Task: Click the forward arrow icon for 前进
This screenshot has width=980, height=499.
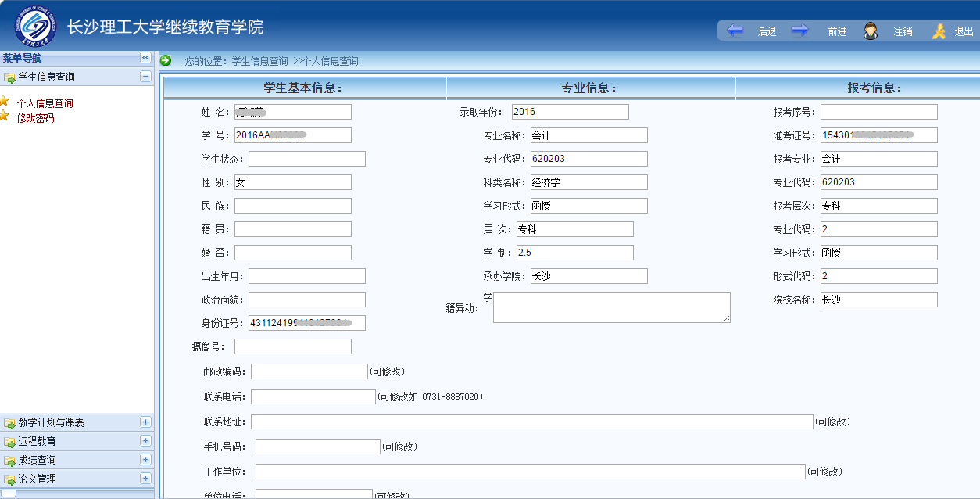Action: pos(799,31)
